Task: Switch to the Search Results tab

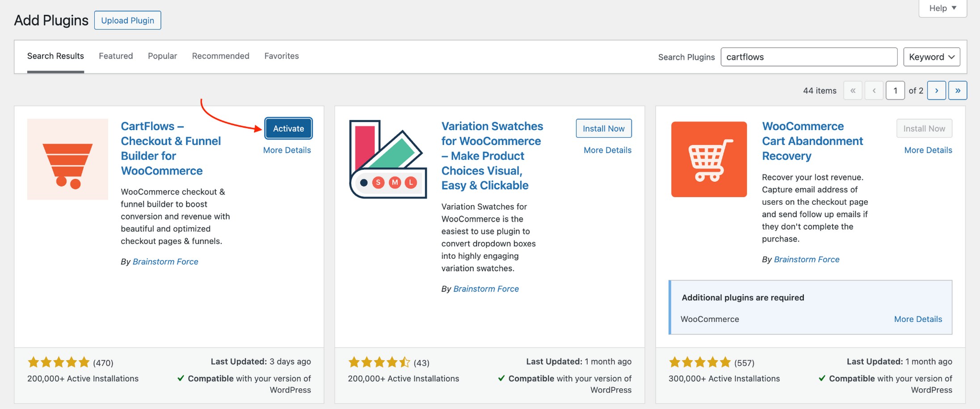Action: [55, 56]
